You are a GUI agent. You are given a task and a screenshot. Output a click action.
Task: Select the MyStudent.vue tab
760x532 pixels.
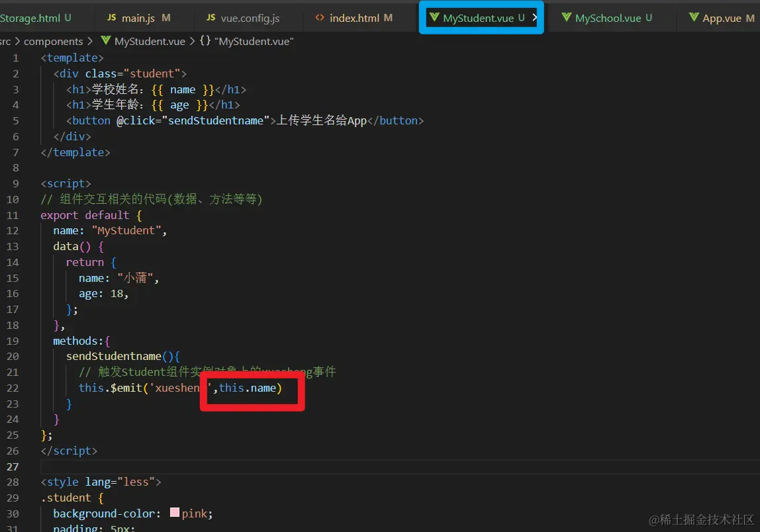pos(479,18)
